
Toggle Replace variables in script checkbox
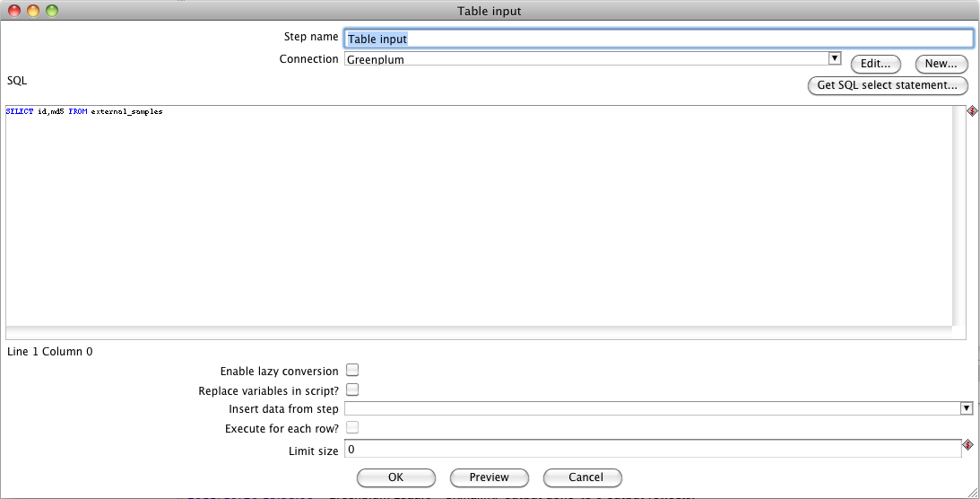(x=352, y=390)
